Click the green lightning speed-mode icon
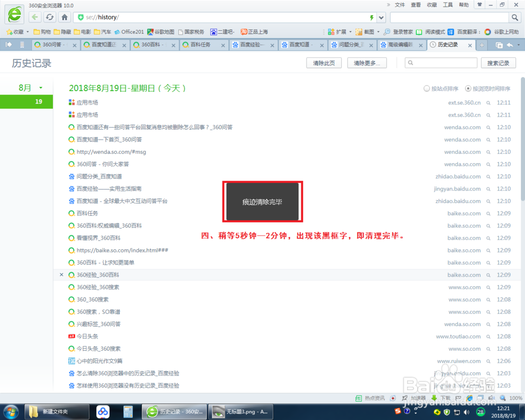 click(x=371, y=17)
